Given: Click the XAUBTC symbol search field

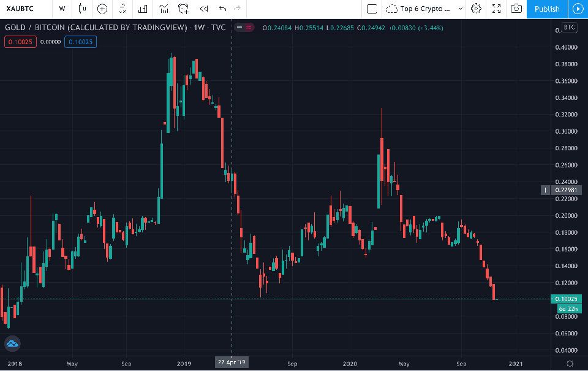Looking at the screenshot, I should [24, 9].
